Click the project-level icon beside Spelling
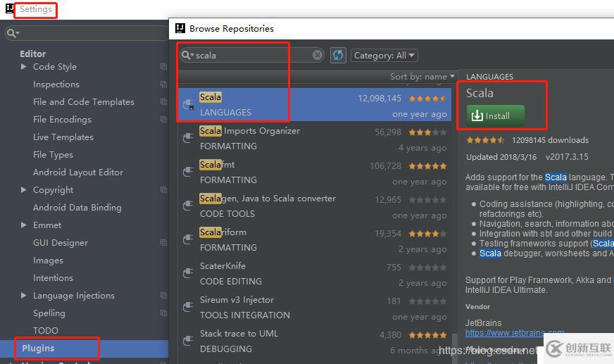Screen dimensions: 614x364 [163, 313]
